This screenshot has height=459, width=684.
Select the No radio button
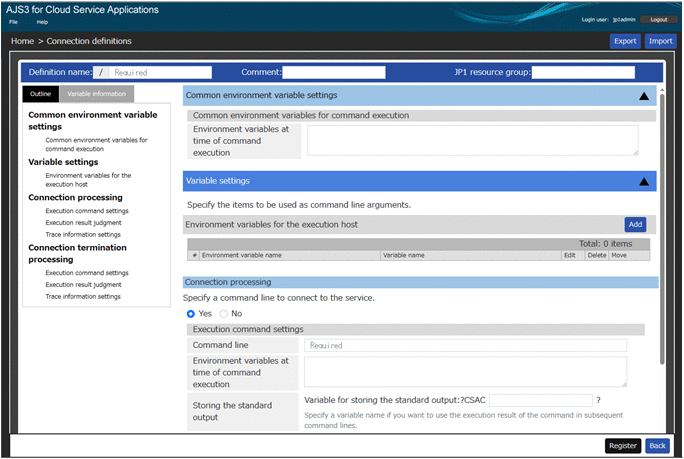point(224,313)
